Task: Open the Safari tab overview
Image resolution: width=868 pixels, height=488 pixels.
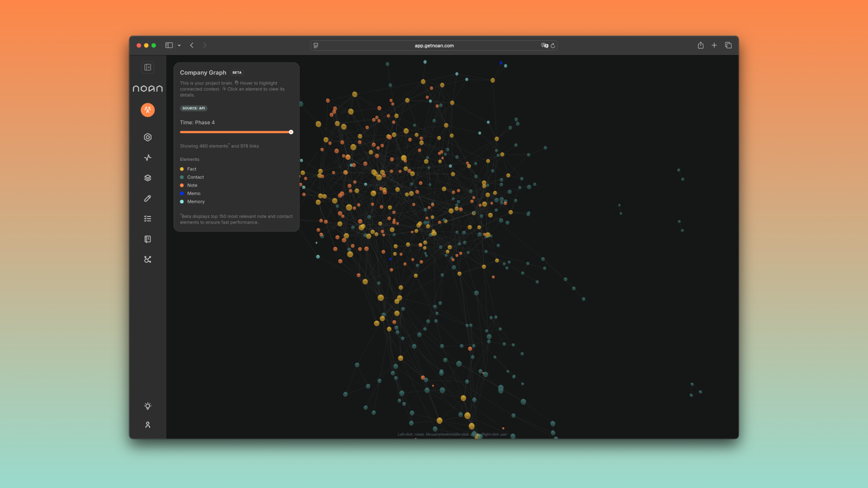Action: click(x=728, y=45)
